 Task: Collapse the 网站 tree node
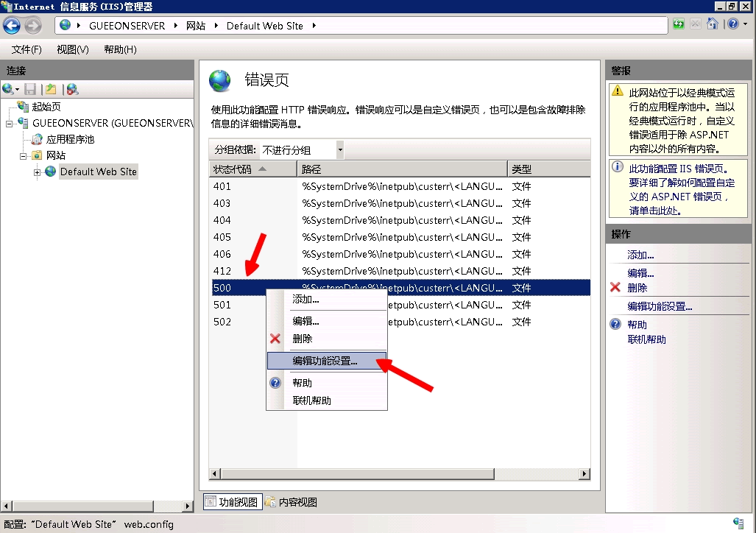[x=23, y=155]
